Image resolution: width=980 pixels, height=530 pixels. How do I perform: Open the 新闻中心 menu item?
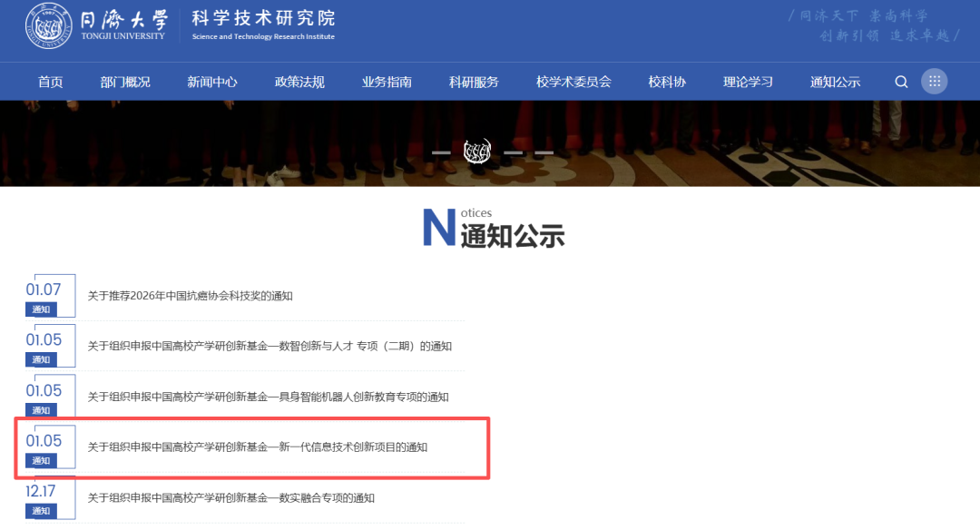211,81
